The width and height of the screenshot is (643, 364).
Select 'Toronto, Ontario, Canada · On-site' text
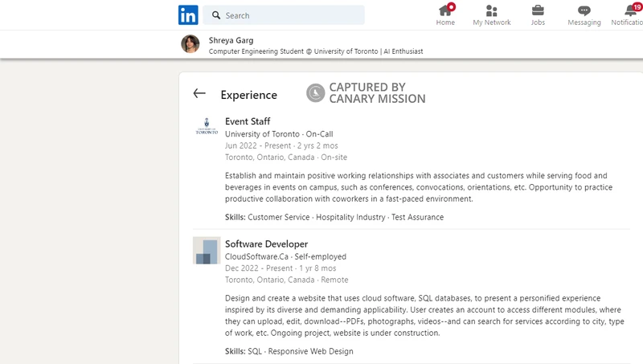[x=286, y=157]
